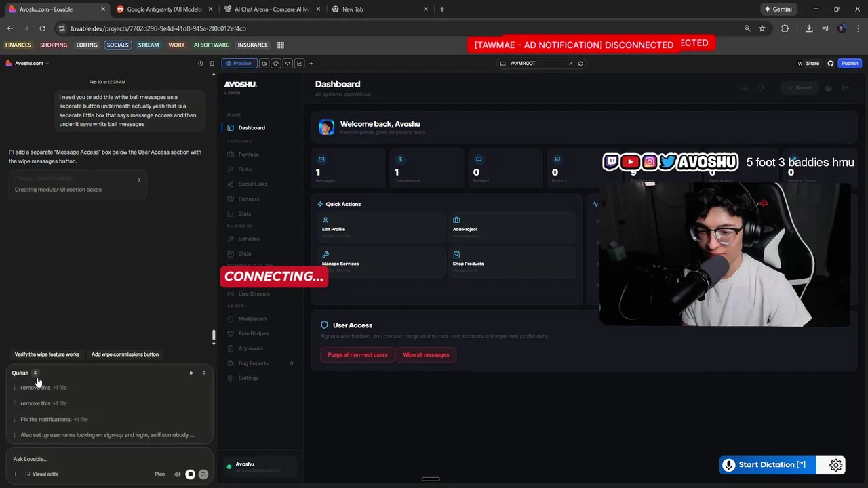868x488 pixels.
Task: Click the dashboard notification bell icon
Action: [x=761, y=87]
